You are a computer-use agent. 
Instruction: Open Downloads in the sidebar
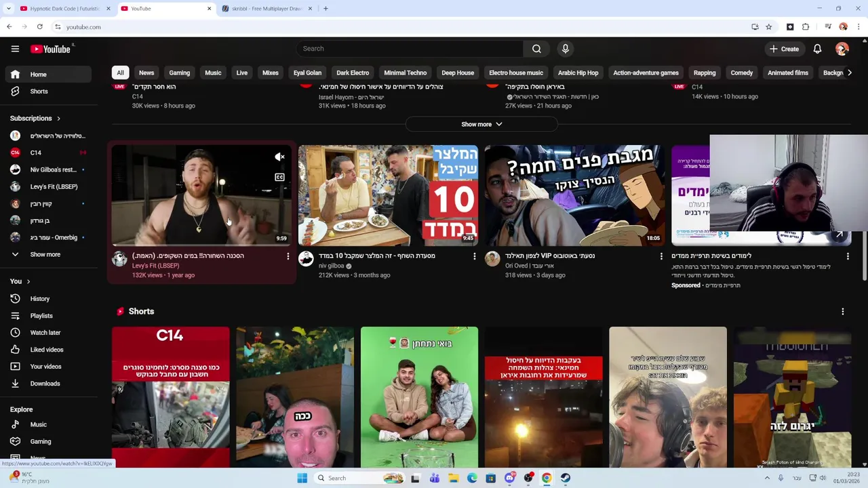click(47, 384)
